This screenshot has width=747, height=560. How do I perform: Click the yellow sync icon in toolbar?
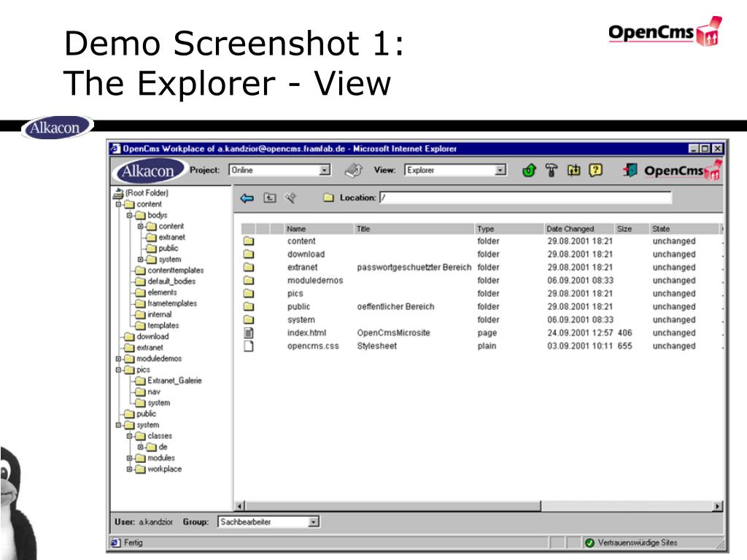point(573,170)
